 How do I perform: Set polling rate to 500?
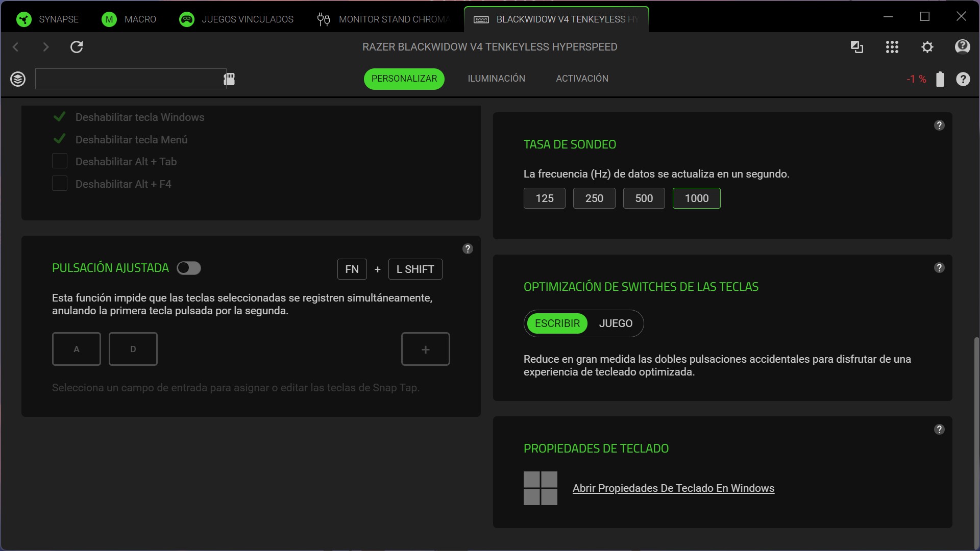(x=644, y=198)
